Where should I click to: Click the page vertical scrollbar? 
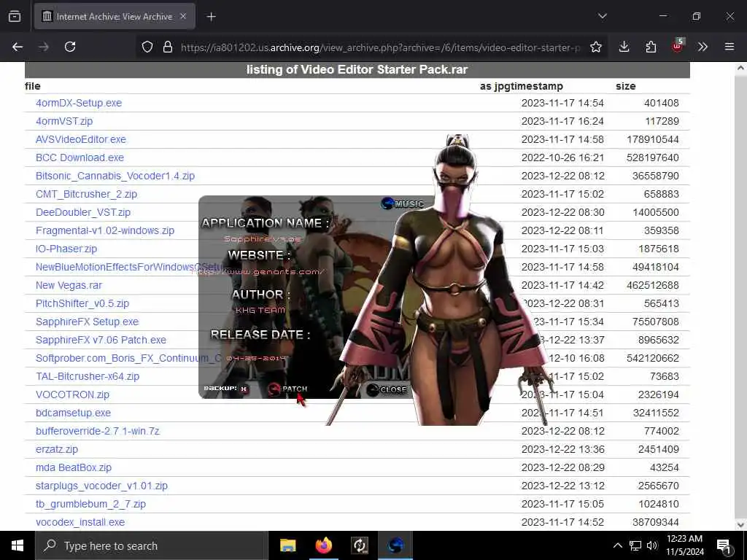(x=740, y=295)
